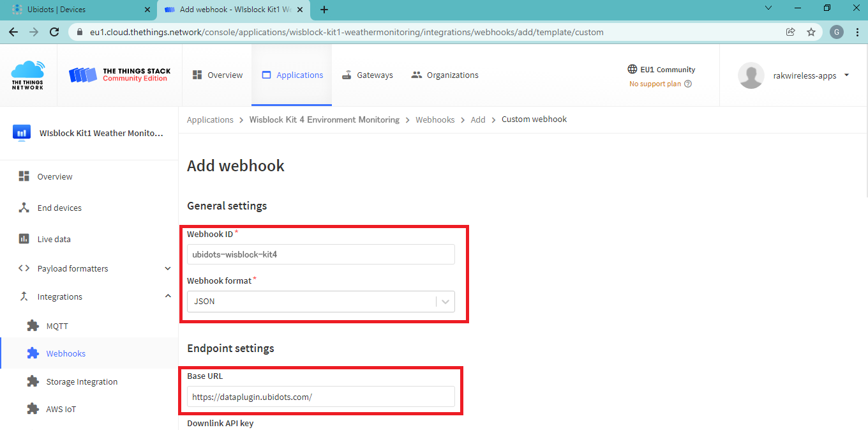Expand the Payload formatters section
The width and height of the screenshot is (868, 430).
(168, 268)
